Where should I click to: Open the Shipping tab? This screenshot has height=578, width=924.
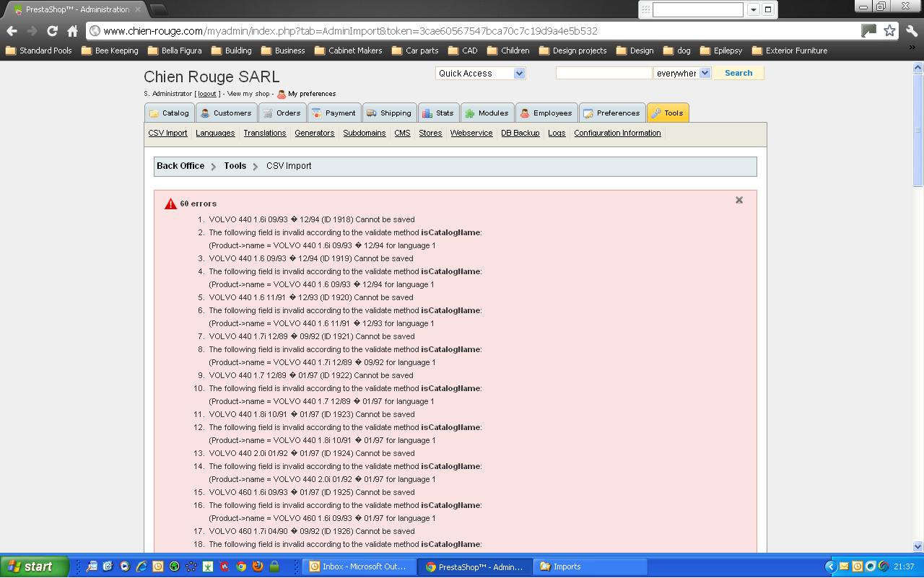(x=389, y=113)
